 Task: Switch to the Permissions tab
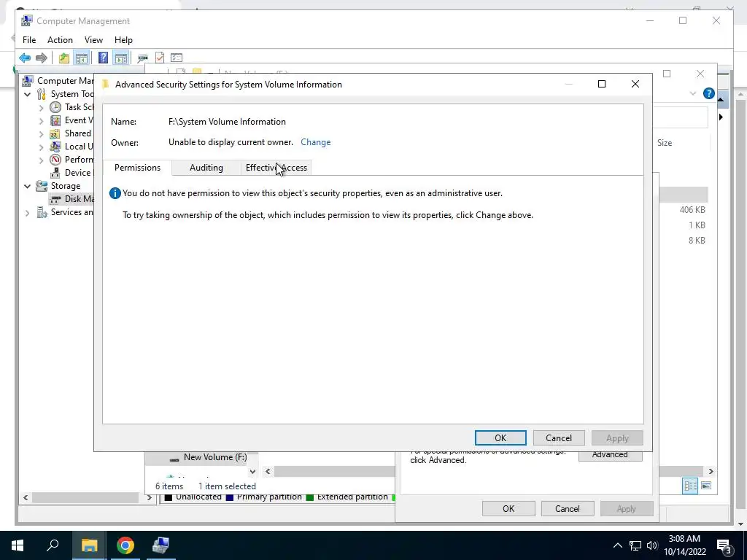[137, 168]
